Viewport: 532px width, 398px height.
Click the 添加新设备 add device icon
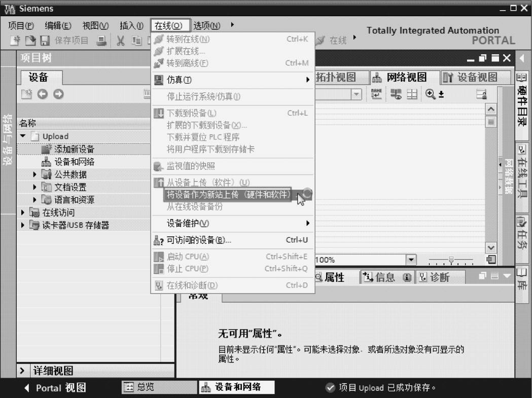coord(46,149)
